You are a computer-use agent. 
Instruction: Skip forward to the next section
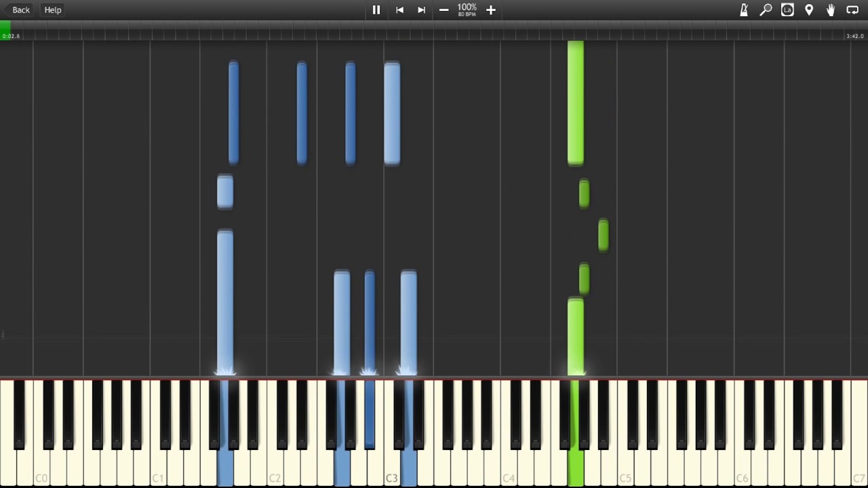[422, 9]
